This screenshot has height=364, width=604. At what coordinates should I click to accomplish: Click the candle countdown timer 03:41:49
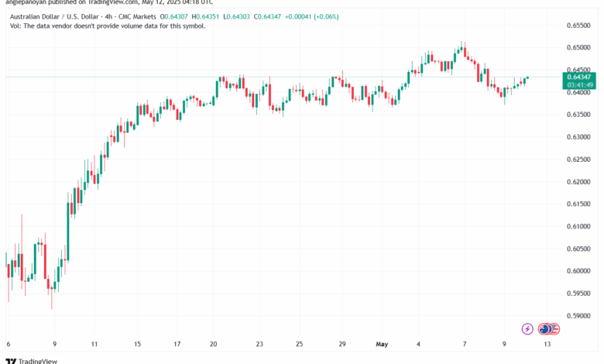click(x=579, y=84)
